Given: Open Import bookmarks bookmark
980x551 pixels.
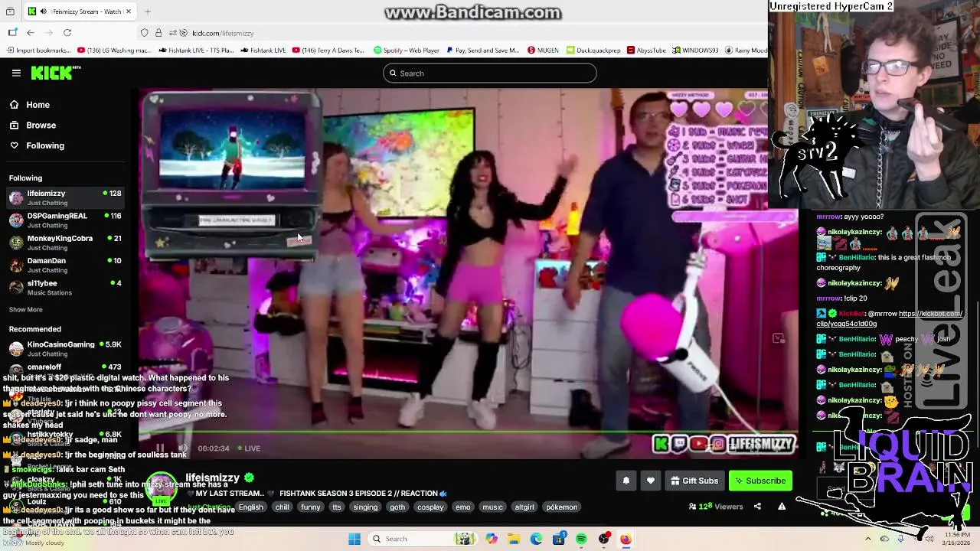Looking at the screenshot, I should [38, 51].
